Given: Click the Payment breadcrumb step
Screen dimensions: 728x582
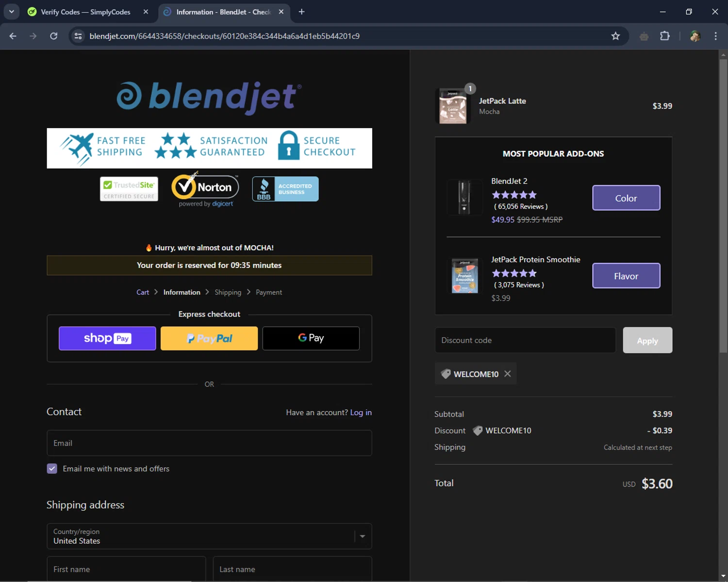Looking at the screenshot, I should tap(269, 292).
